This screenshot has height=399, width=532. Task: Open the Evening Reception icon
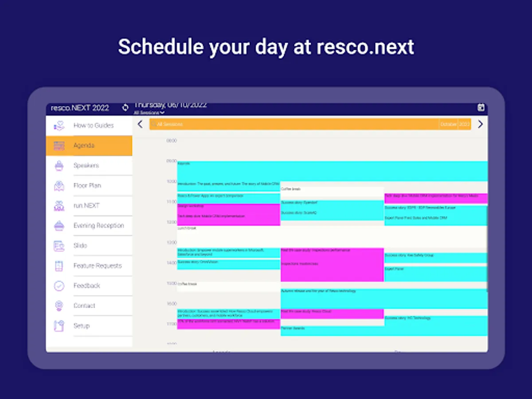59,226
